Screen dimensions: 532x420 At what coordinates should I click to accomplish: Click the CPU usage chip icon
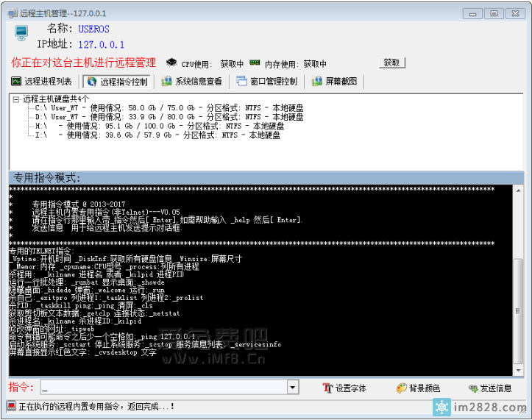(x=171, y=63)
